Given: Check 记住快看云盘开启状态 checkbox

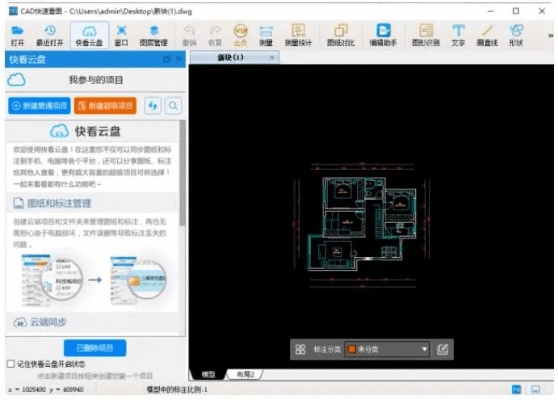Looking at the screenshot, I should pyautogui.click(x=11, y=364).
